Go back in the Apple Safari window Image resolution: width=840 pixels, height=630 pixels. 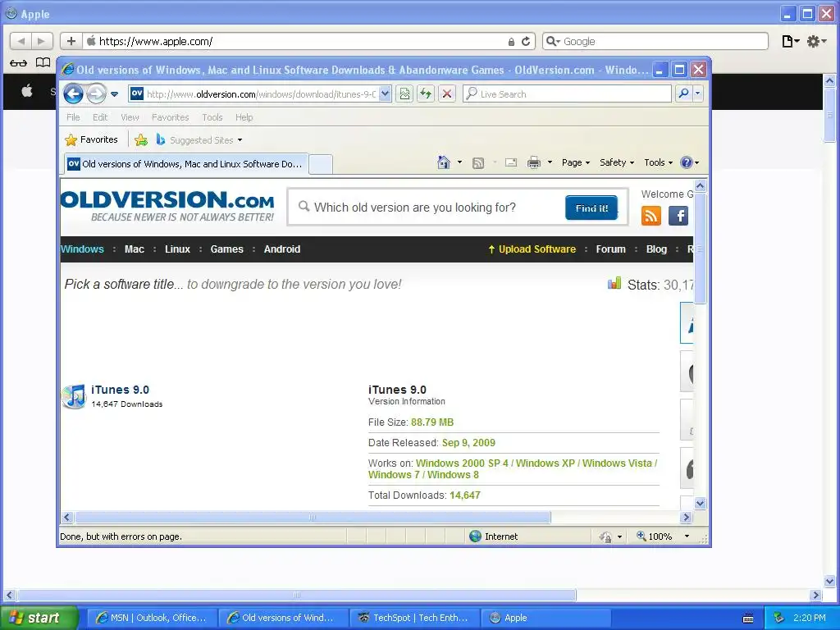21,41
